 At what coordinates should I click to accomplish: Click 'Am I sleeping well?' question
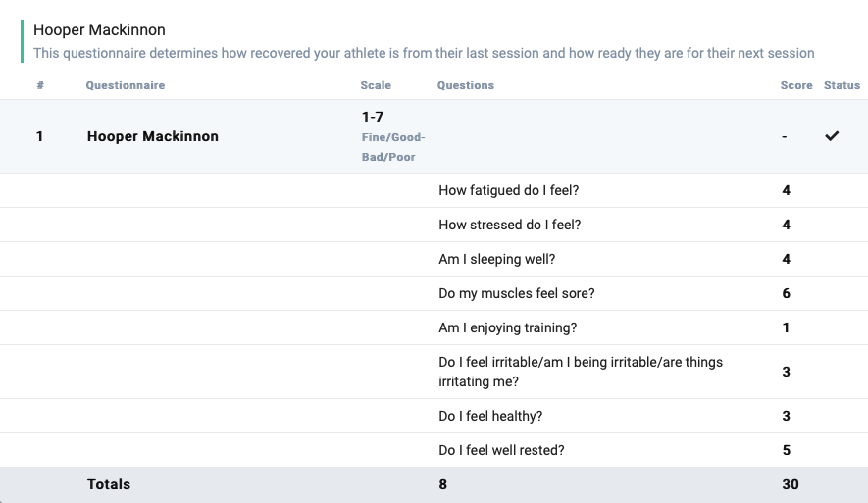(x=496, y=259)
